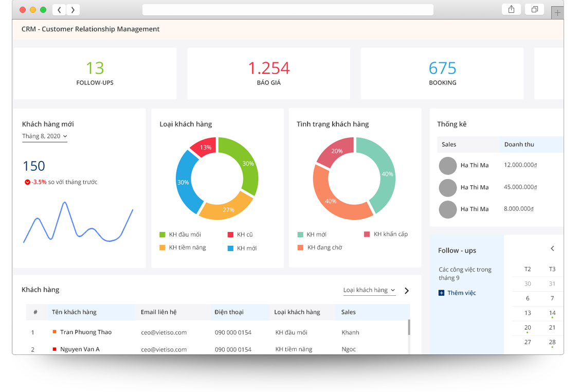Screen dimensions: 579x392
Task: Click green KH đầu mối legend swatch
Action: coord(162,235)
